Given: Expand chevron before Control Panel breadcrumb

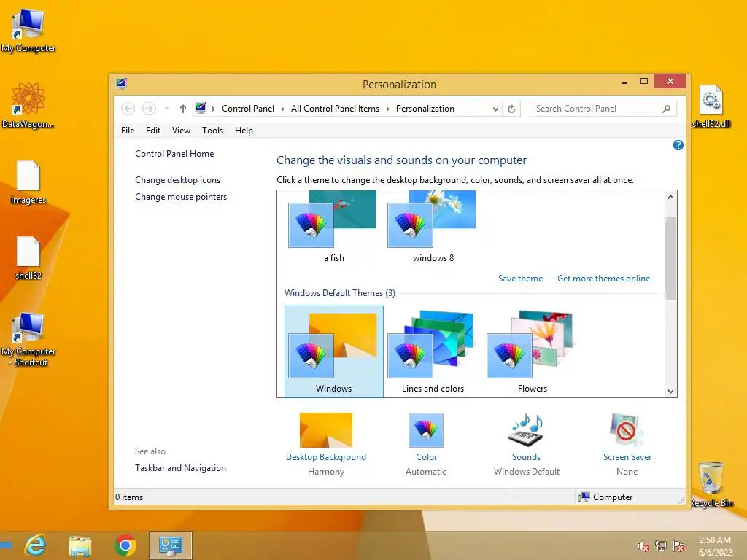Looking at the screenshot, I should tap(214, 109).
